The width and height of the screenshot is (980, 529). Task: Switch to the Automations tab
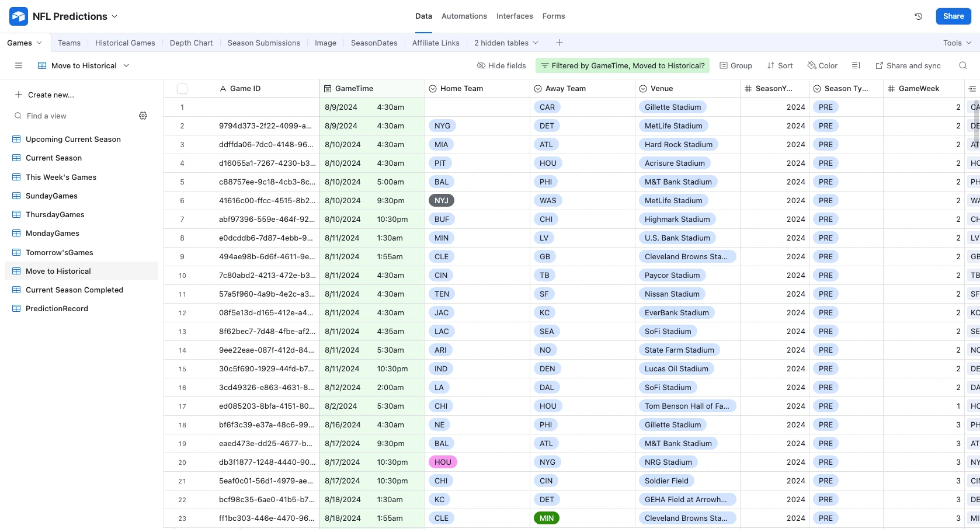coord(464,16)
